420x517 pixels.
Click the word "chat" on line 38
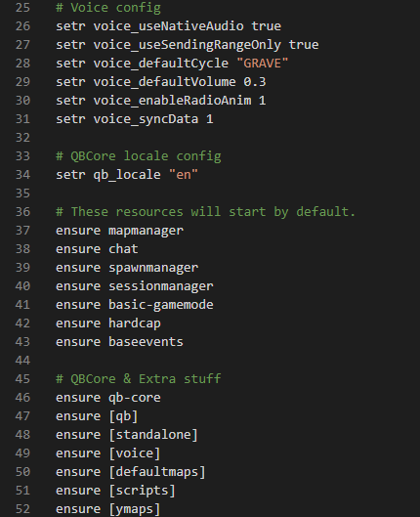tap(123, 249)
